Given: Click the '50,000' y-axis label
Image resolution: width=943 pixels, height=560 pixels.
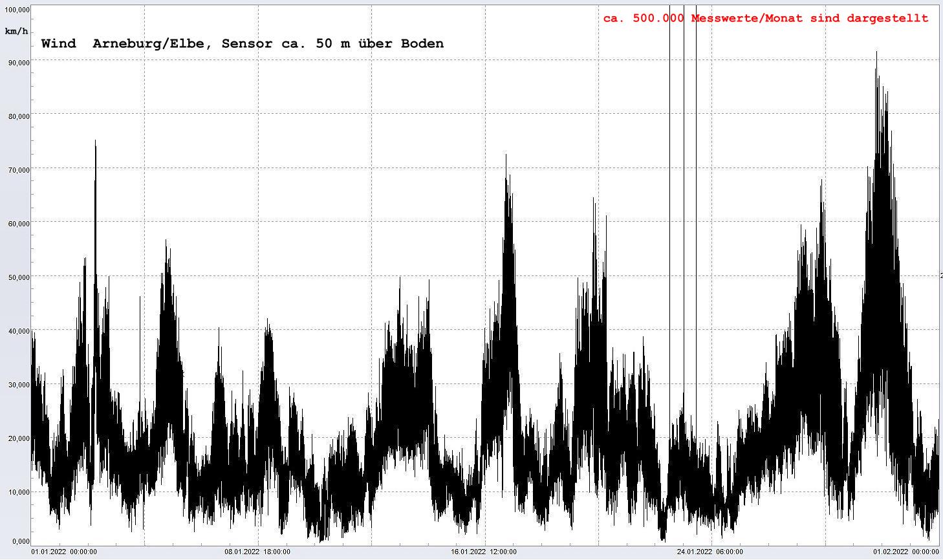Looking at the screenshot, I should point(19,277).
